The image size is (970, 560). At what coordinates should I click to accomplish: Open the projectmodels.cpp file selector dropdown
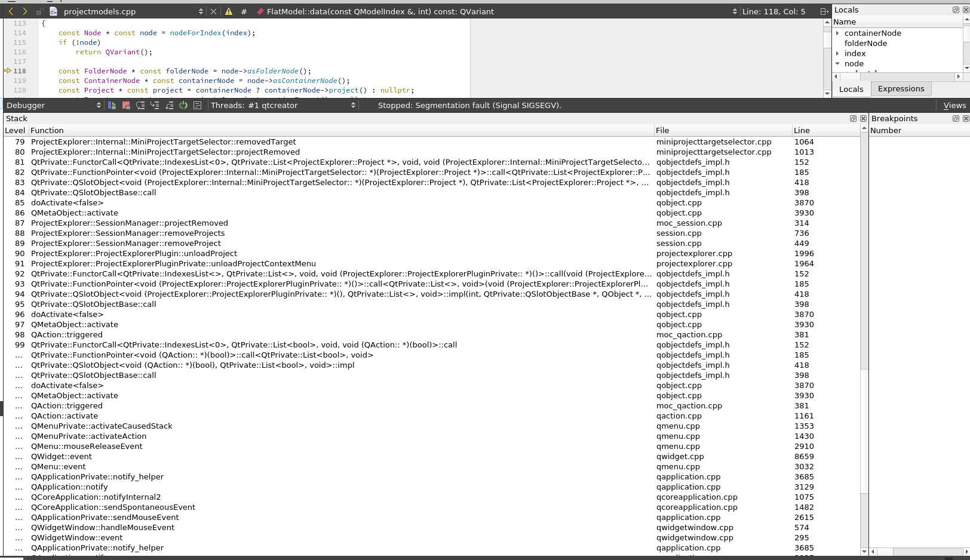201,11
